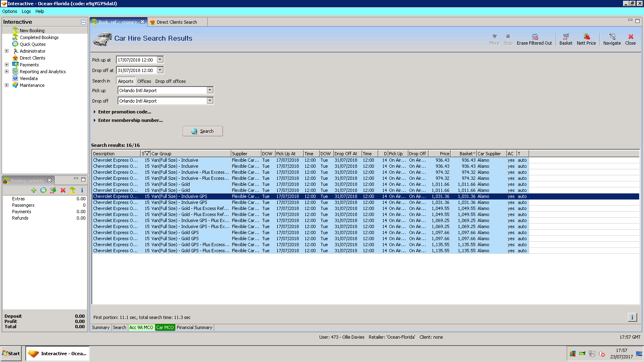Open the Financial Summary tab

coord(194,327)
